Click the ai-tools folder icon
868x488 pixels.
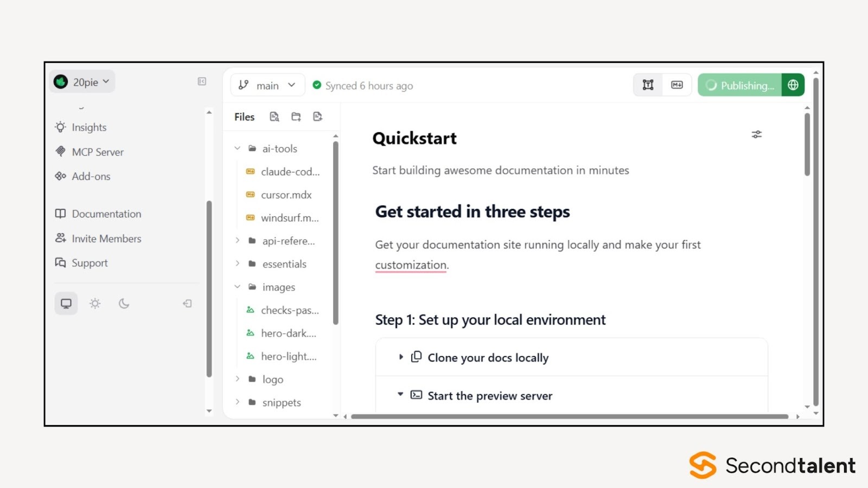(x=252, y=148)
